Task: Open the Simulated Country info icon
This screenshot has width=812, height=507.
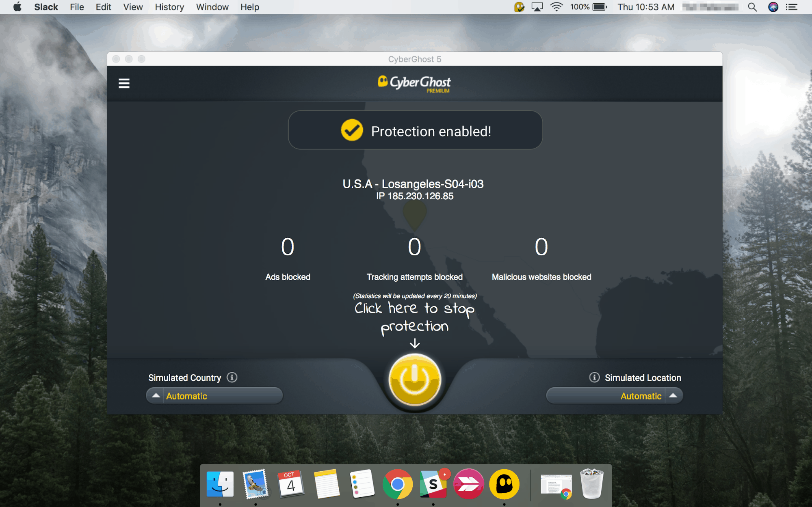Action: pyautogui.click(x=232, y=378)
